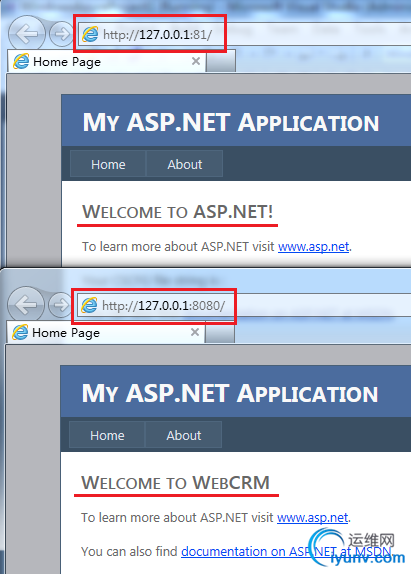411x574 pixels.
Task: Open a new tab in the port 8080 window
Action: (x=220, y=333)
